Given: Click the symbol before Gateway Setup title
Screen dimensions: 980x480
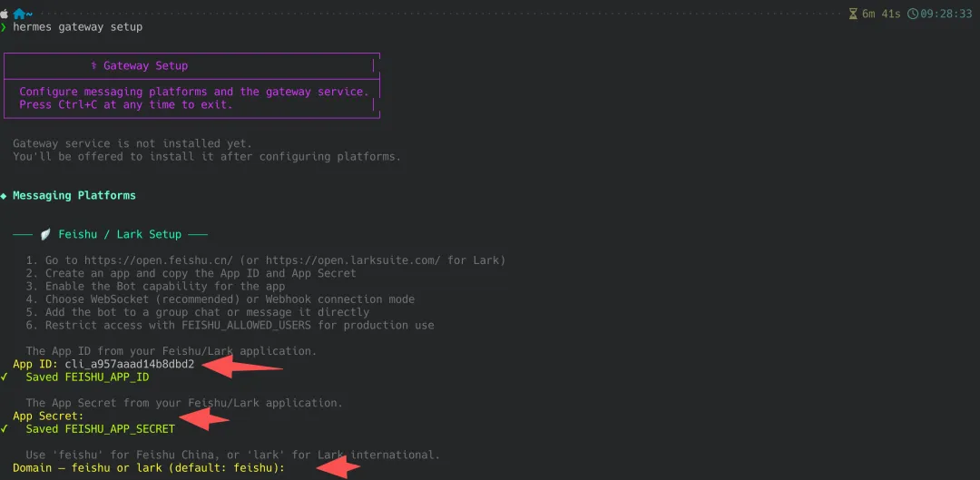Looking at the screenshot, I should pyautogui.click(x=93, y=65).
